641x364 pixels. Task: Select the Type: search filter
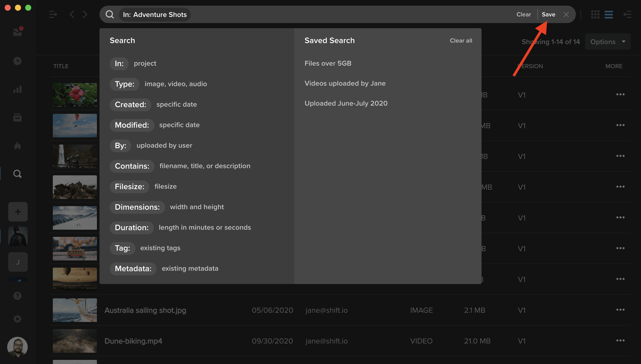pyautogui.click(x=125, y=84)
